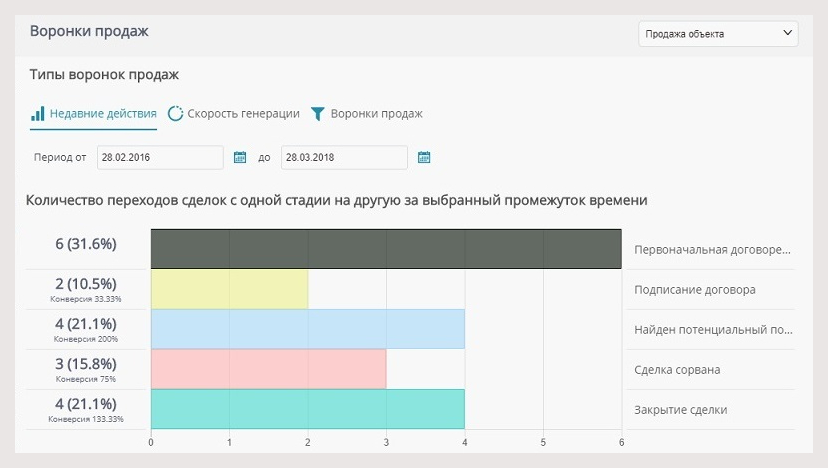Click the funnel icon for Воронки продаж

tap(317, 114)
